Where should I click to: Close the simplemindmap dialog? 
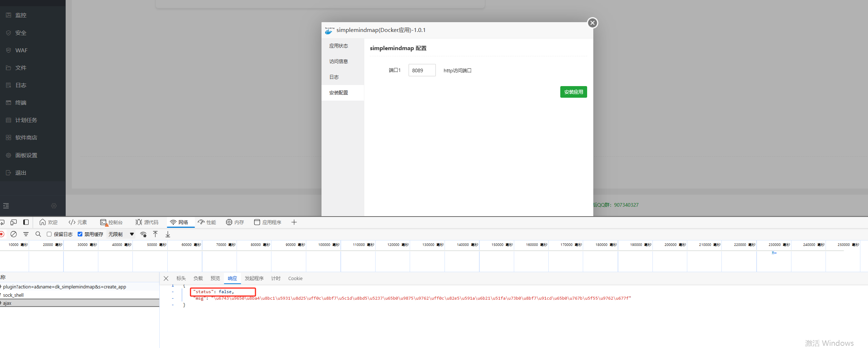pyautogui.click(x=593, y=23)
